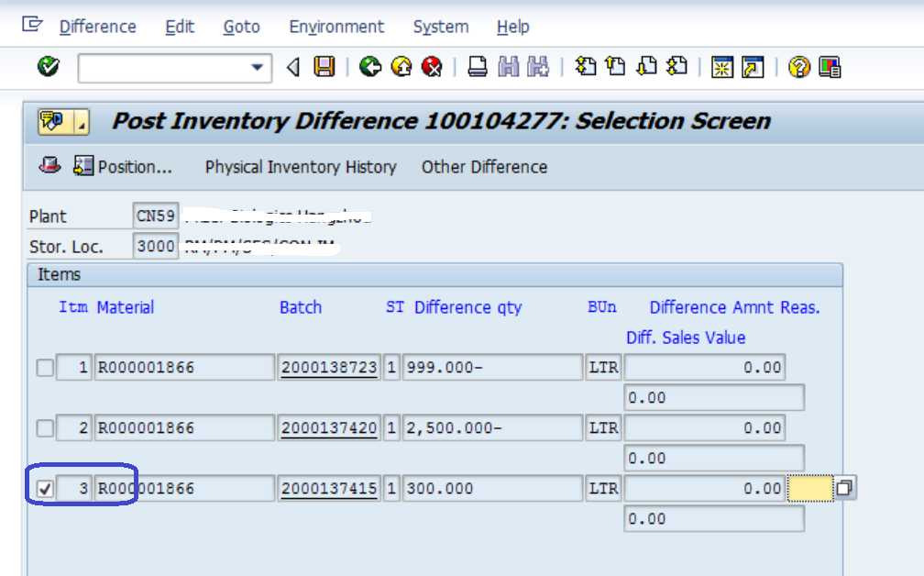Click the red Cancel icon

432,67
